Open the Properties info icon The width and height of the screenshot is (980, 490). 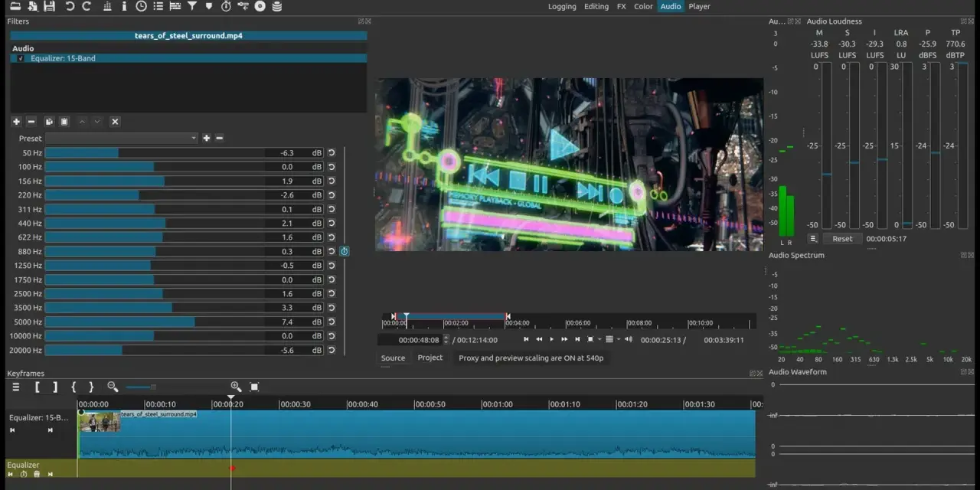click(x=125, y=6)
